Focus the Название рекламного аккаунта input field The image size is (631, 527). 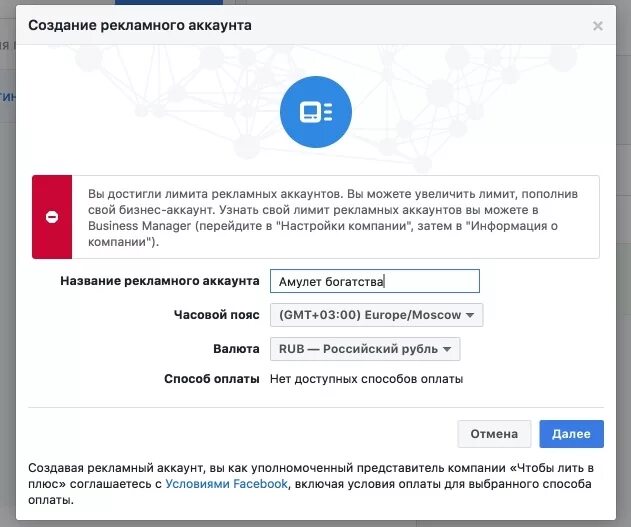pyautogui.click(x=375, y=281)
